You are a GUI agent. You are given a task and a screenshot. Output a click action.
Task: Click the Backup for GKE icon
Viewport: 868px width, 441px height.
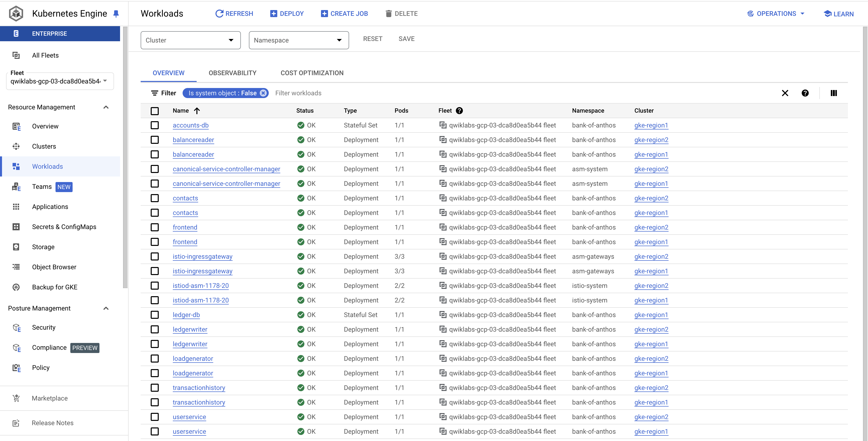coord(16,287)
